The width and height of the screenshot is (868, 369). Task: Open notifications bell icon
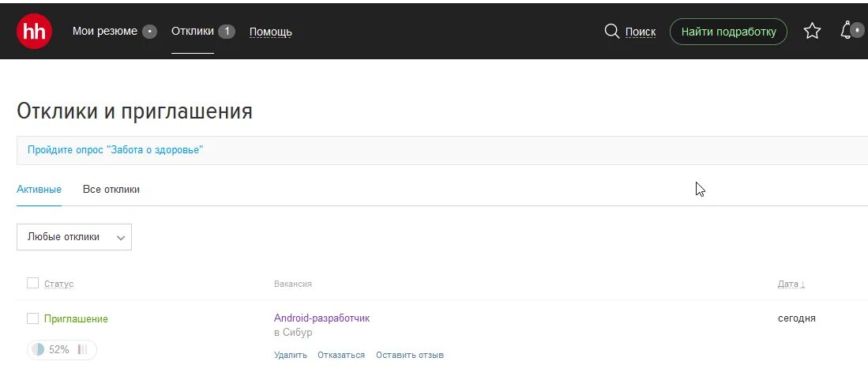click(x=847, y=31)
